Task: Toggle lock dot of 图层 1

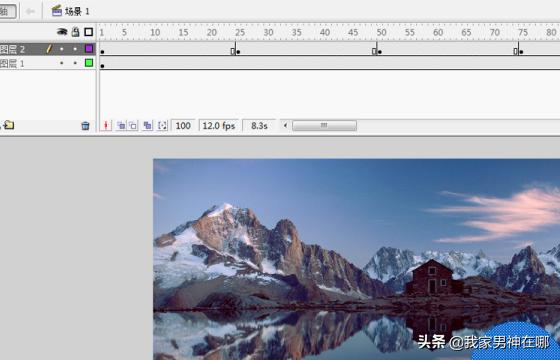Action: (75, 63)
